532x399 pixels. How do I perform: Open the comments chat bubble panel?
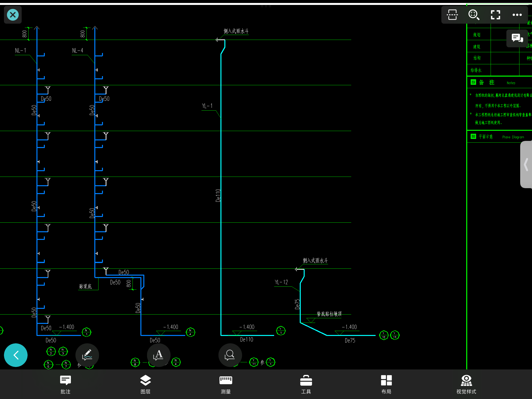[x=517, y=38]
